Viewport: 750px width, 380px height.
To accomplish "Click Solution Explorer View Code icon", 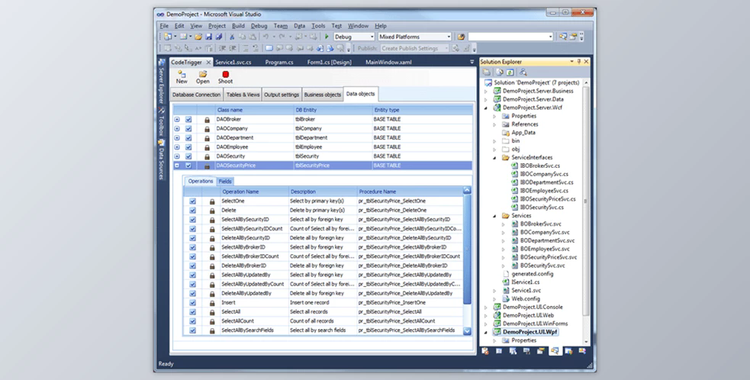I will coord(523,72).
